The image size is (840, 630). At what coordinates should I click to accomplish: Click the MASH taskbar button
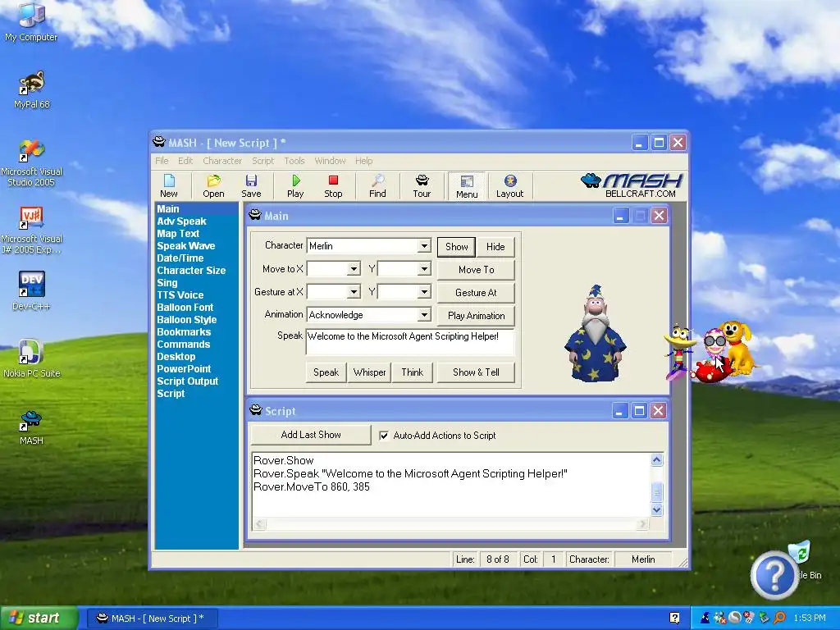click(151, 619)
